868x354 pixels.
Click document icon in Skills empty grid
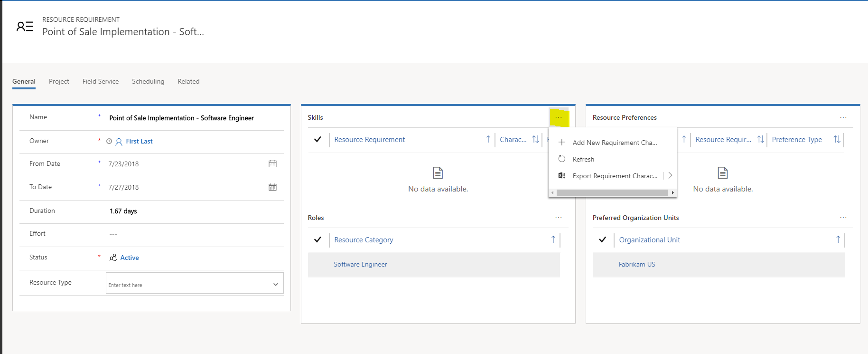pos(438,172)
